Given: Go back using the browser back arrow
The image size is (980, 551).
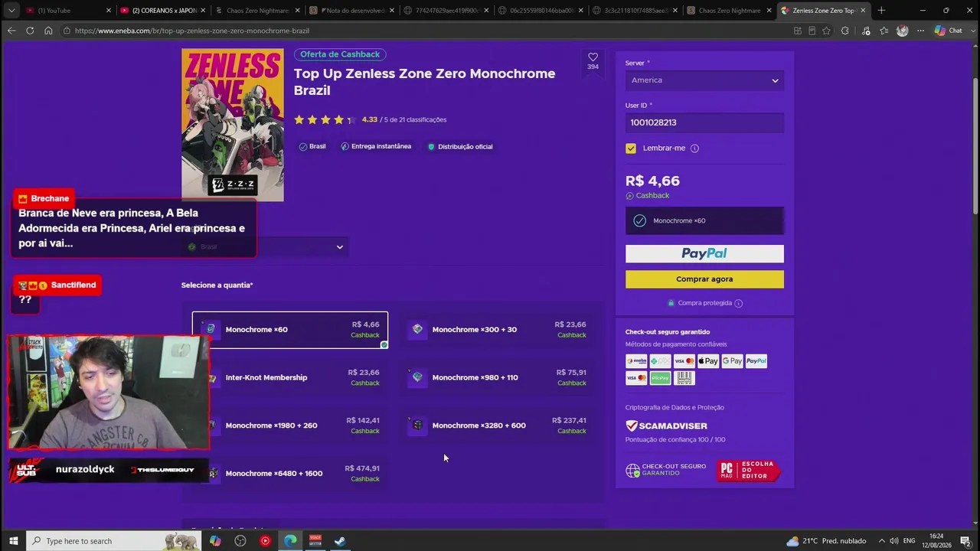Looking at the screenshot, I should pos(11,31).
